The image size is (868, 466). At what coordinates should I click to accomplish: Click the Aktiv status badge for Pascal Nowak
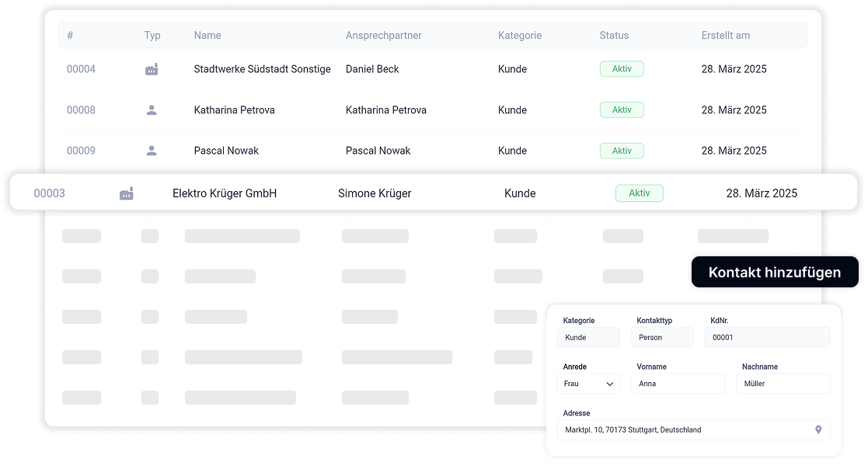622,151
